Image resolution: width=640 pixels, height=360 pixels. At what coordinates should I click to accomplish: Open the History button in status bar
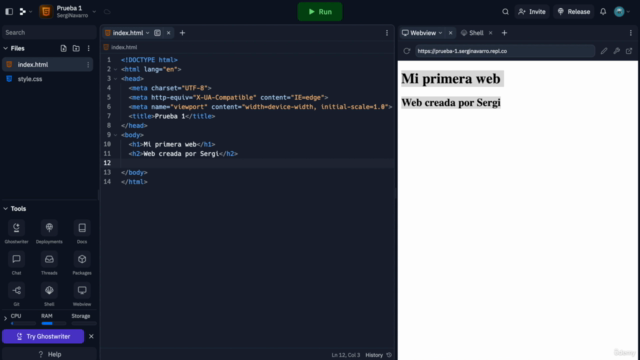378,355
